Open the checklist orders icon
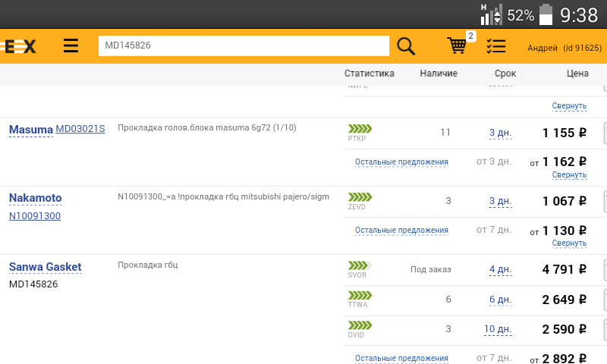607x364 pixels. (496, 46)
